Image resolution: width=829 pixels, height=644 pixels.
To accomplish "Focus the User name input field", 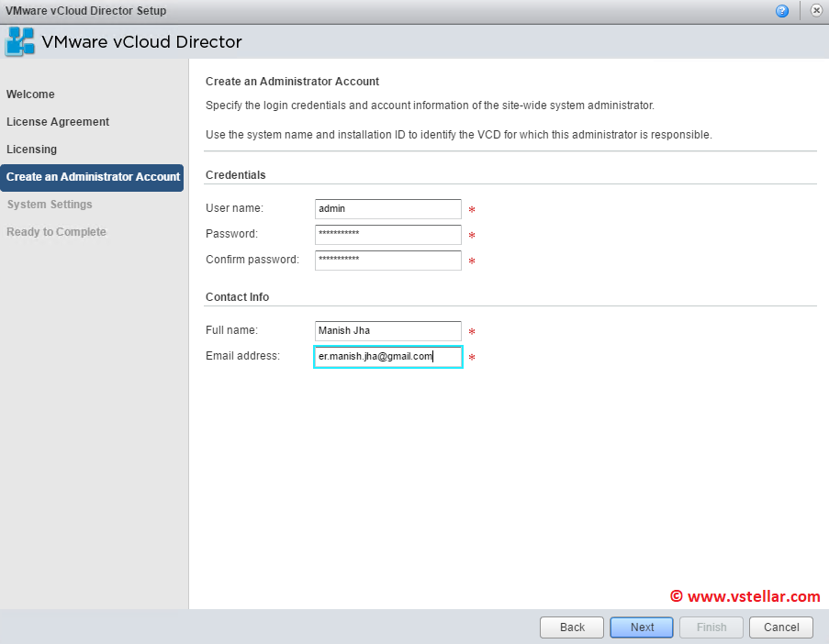I will click(387, 209).
